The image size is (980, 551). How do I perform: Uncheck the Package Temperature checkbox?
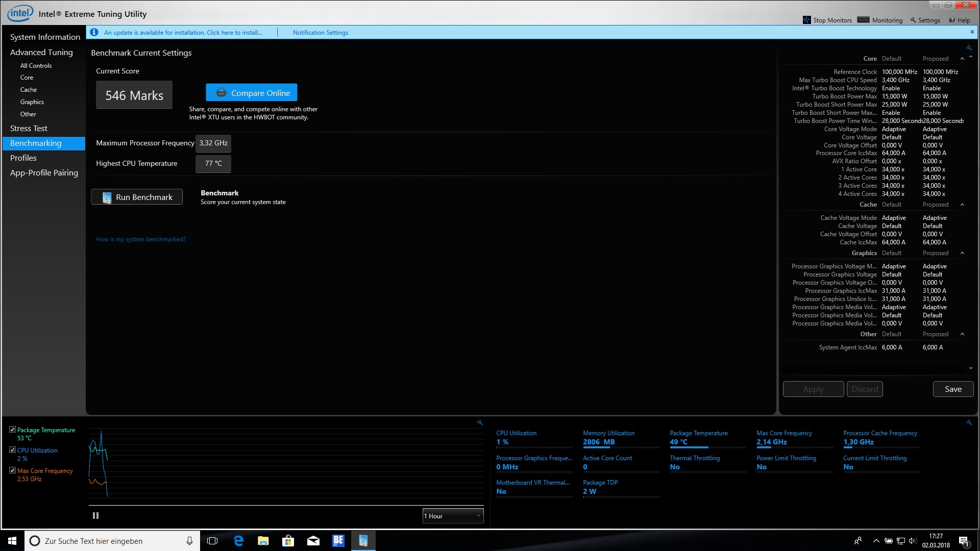point(13,430)
